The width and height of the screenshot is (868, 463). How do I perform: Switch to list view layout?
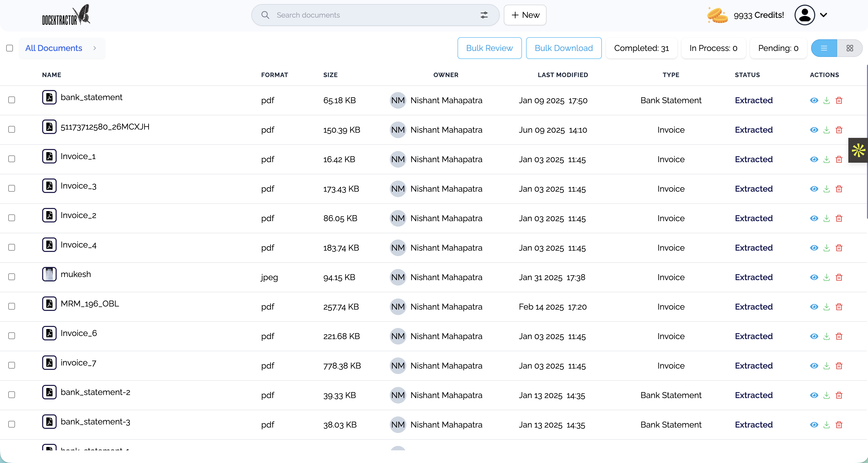[x=824, y=48]
